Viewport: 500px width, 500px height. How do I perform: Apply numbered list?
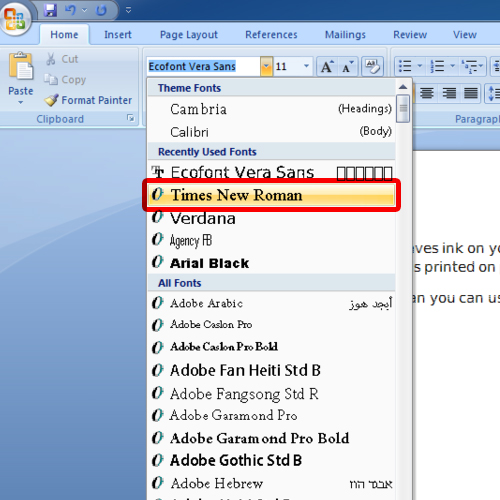coord(437,66)
